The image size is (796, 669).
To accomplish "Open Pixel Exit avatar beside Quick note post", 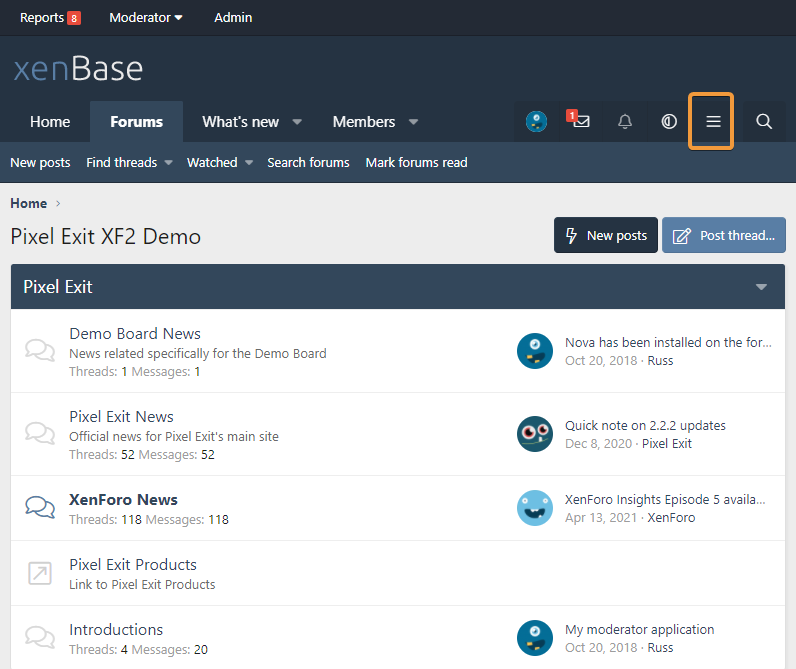I will (x=535, y=434).
